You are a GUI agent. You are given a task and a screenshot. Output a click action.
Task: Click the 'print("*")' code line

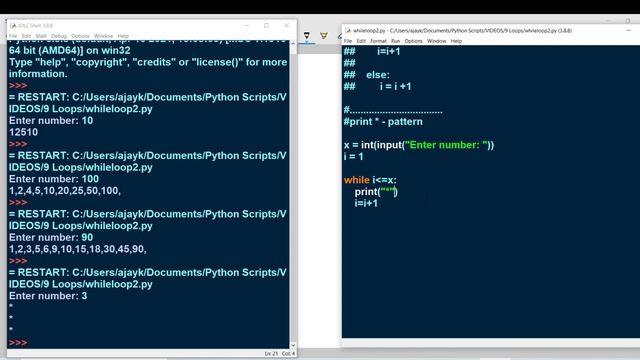(x=376, y=191)
